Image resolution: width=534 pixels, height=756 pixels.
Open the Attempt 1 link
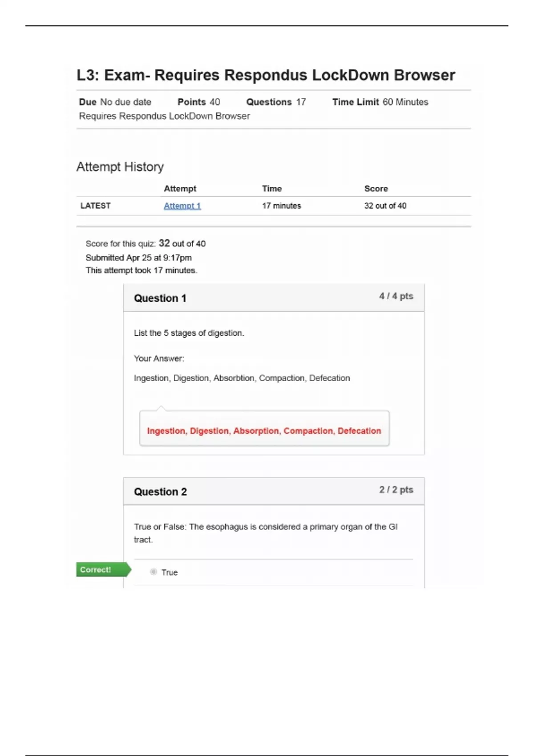point(182,206)
